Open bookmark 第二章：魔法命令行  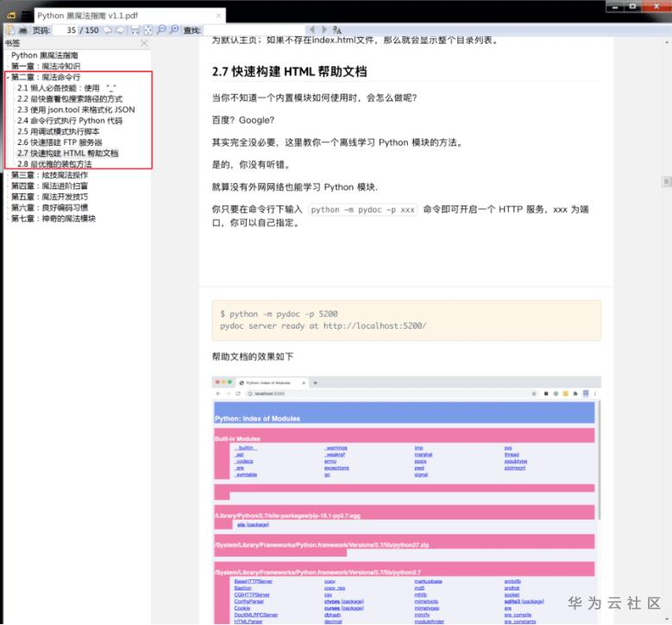[x=46, y=77]
